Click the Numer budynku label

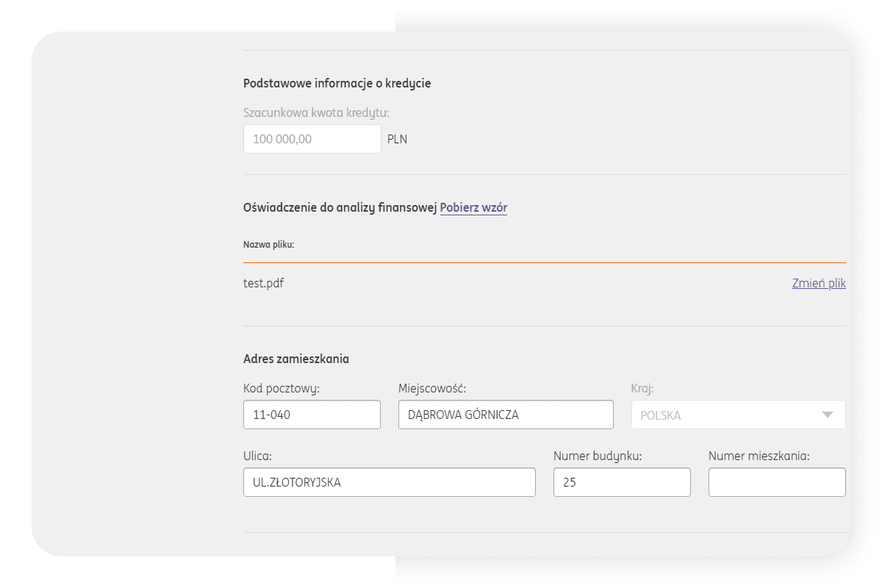tap(598, 456)
